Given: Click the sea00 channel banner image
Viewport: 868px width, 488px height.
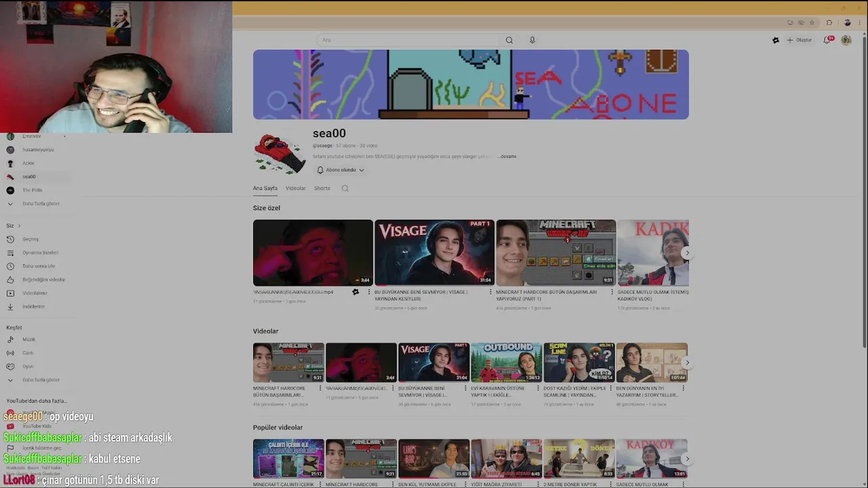Looking at the screenshot, I should pos(471,85).
